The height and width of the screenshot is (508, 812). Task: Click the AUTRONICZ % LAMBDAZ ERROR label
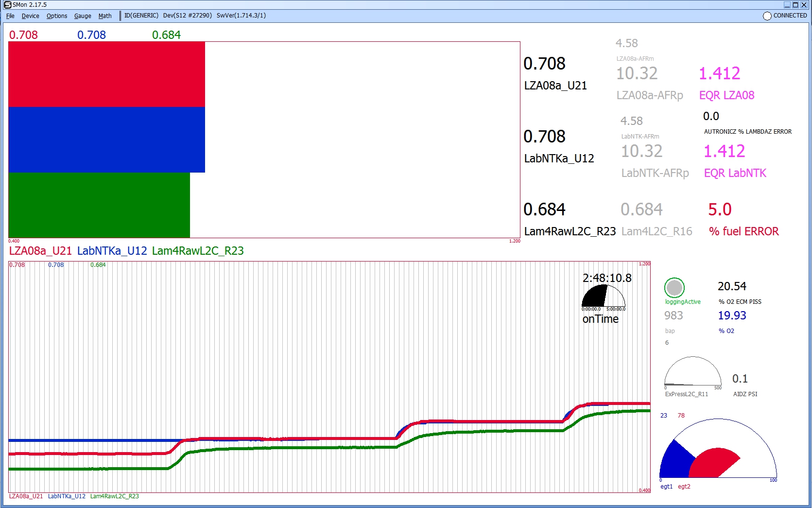tap(747, 132)
